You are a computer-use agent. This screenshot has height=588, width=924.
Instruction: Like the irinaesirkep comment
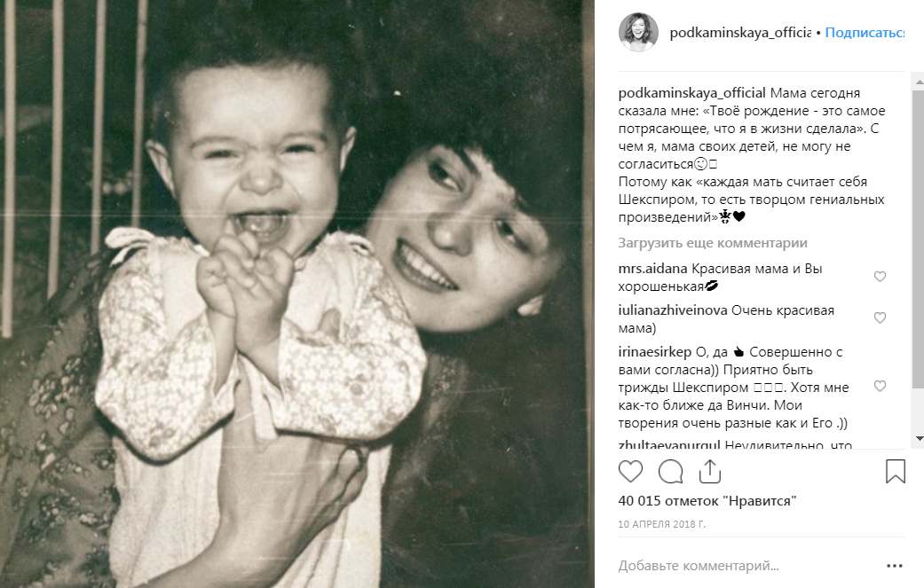pos(880,386)
